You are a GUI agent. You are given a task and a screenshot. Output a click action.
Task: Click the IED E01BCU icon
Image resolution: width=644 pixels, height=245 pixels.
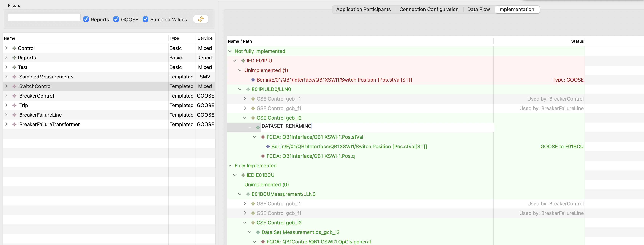(243, 175)
